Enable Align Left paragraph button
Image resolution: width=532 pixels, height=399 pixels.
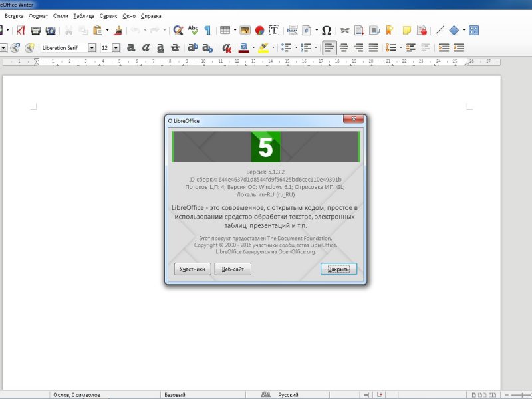(329, 48)
